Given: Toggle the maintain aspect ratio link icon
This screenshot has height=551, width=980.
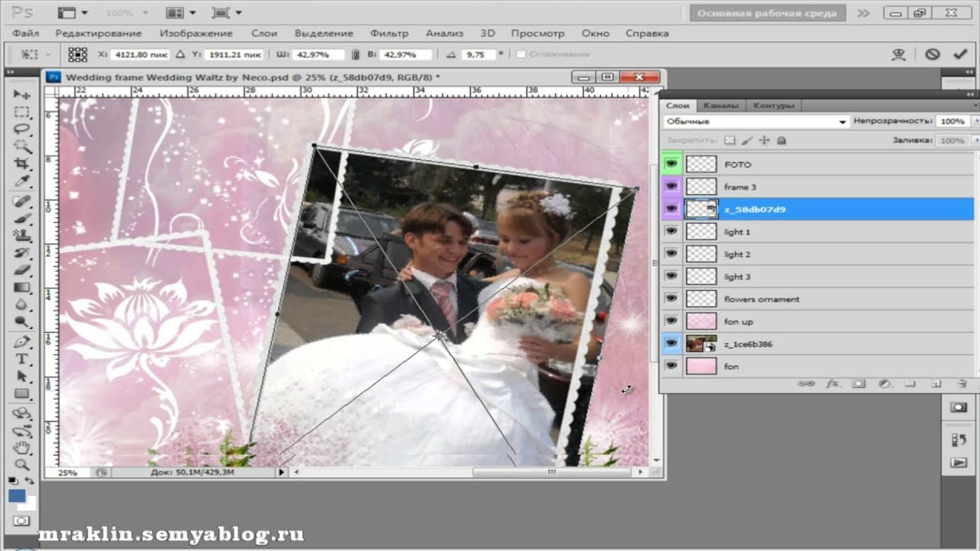Looking at the screenshot, I should pyautogui.click(x=355, y=54).
